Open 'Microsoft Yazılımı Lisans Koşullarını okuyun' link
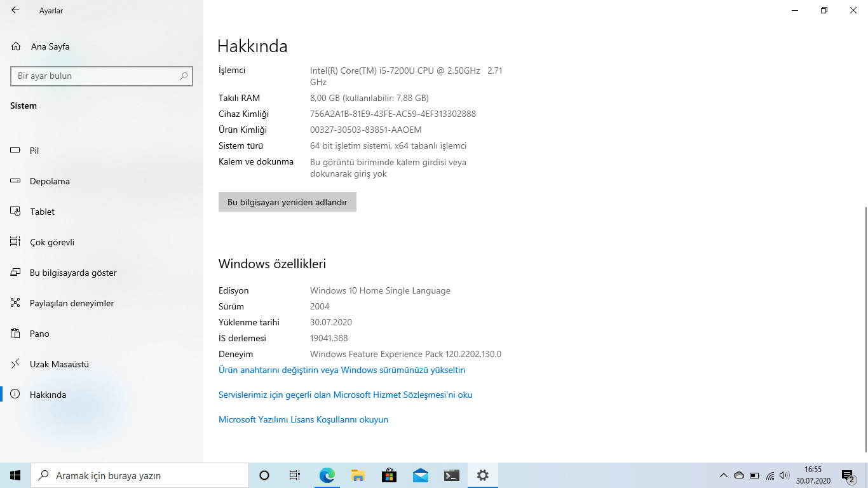This screenshot has width=868, height=488. [303, 419]
